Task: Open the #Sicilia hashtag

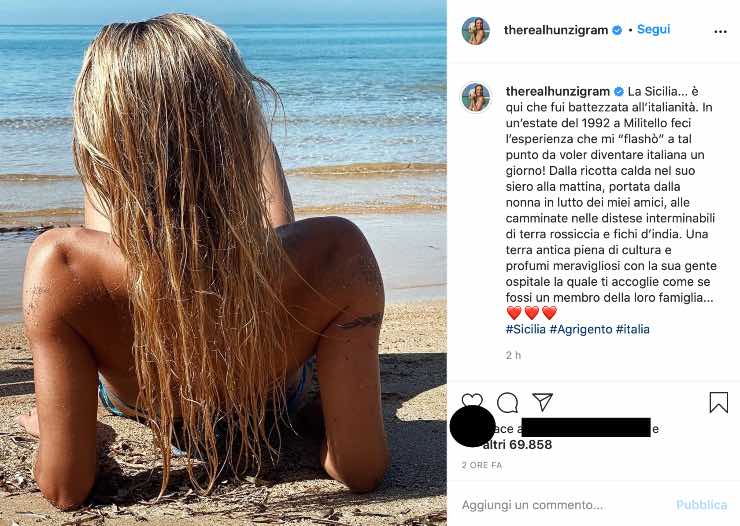Action: click(x=525, y=329)
